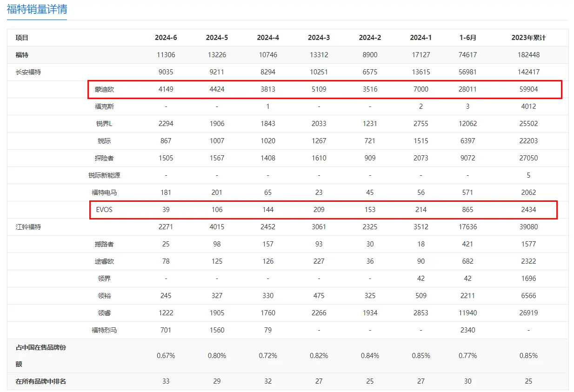
Task: Select 途睿欧 2024-3 value 227
Action: click(x=319, y=261)
